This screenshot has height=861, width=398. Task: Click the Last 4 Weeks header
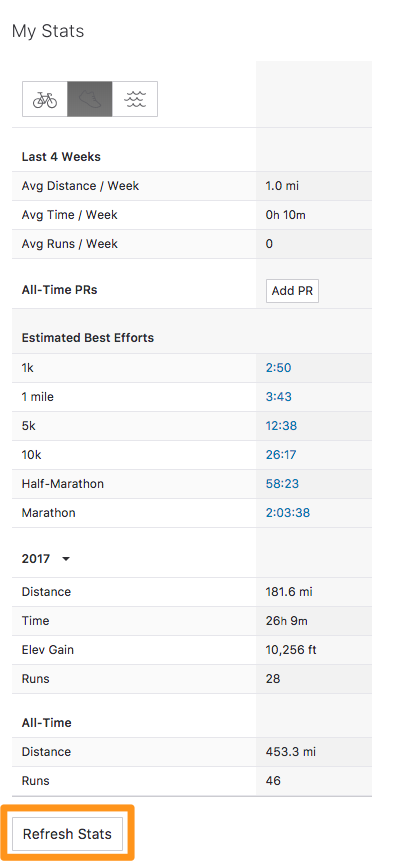point(61,157)
